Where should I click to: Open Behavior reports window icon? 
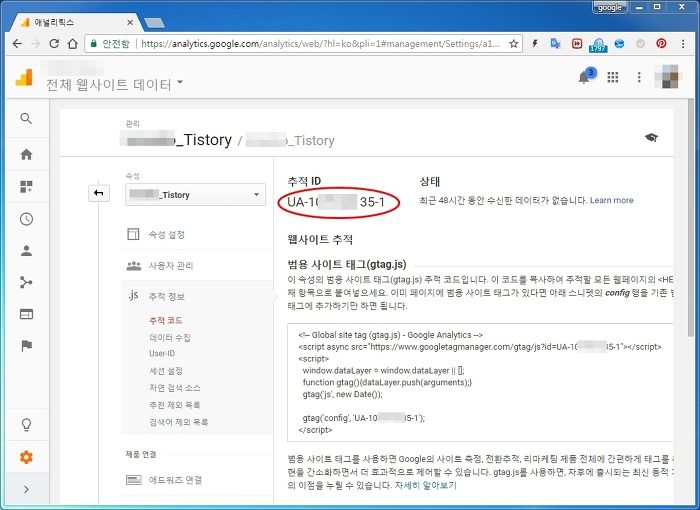[x=26, y=314]
